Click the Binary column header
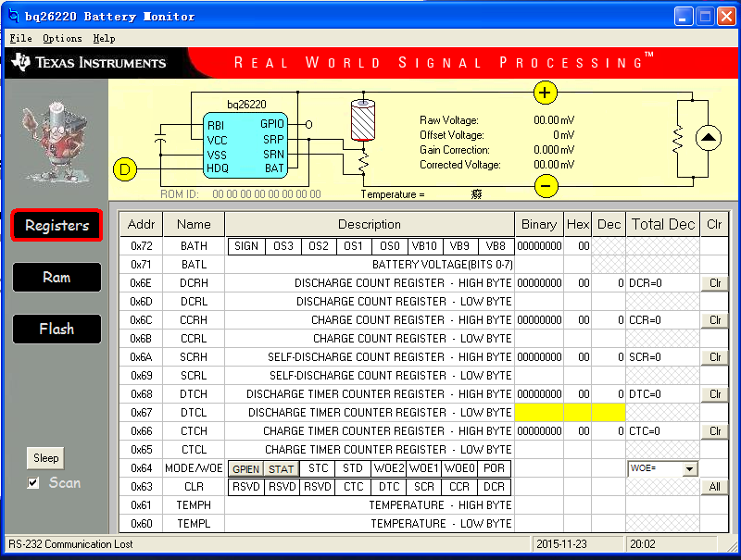 pyautogui.click(x=539, y=224)
